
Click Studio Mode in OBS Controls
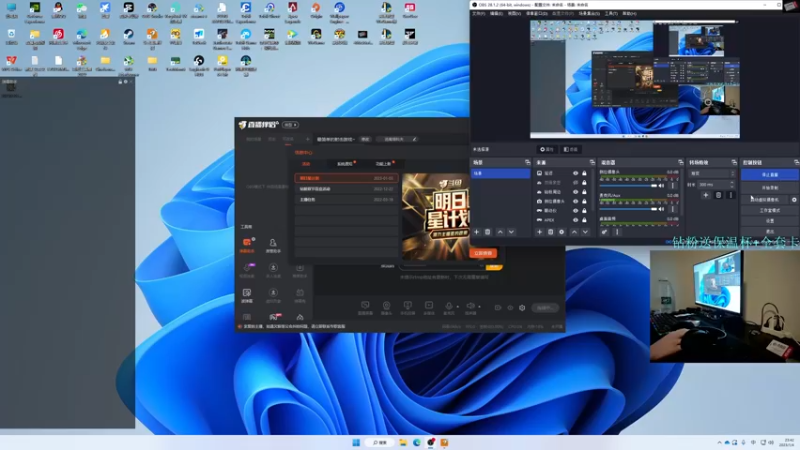coord(770,210)
